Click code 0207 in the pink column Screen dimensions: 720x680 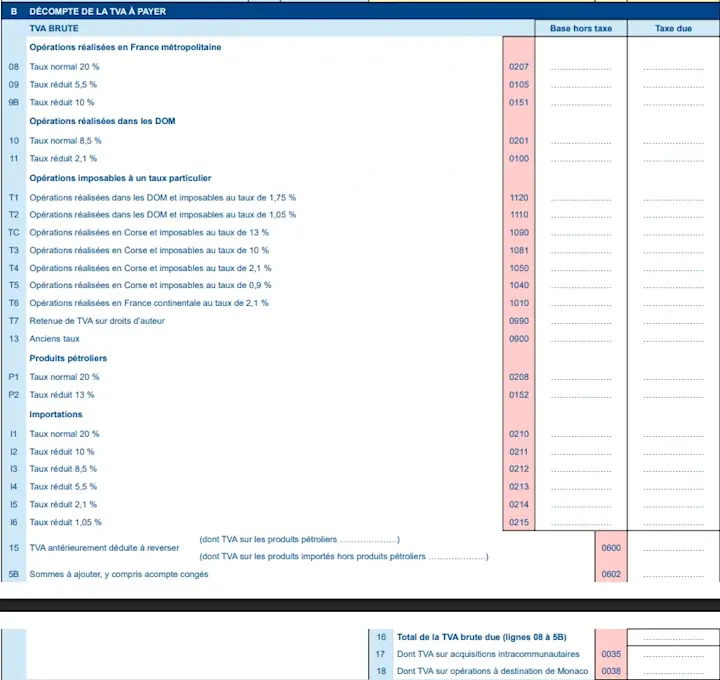pos(519,67)
